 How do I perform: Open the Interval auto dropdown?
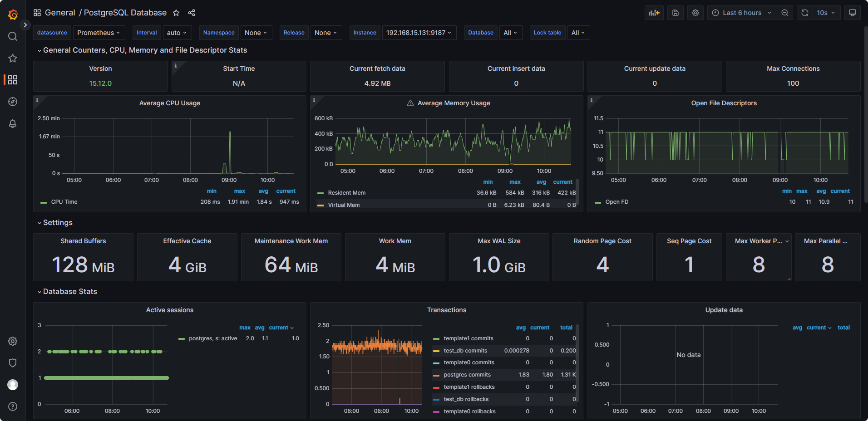[177, 33]
